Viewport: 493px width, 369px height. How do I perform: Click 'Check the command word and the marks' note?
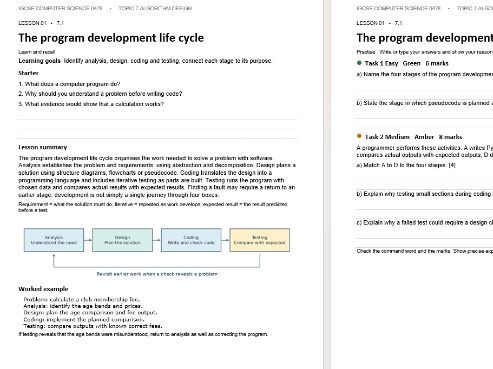coord(425,251)
